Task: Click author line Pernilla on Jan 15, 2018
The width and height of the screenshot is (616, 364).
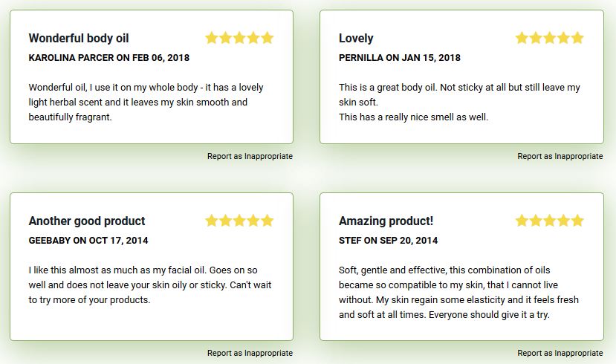Action: (x=400, y=57)
